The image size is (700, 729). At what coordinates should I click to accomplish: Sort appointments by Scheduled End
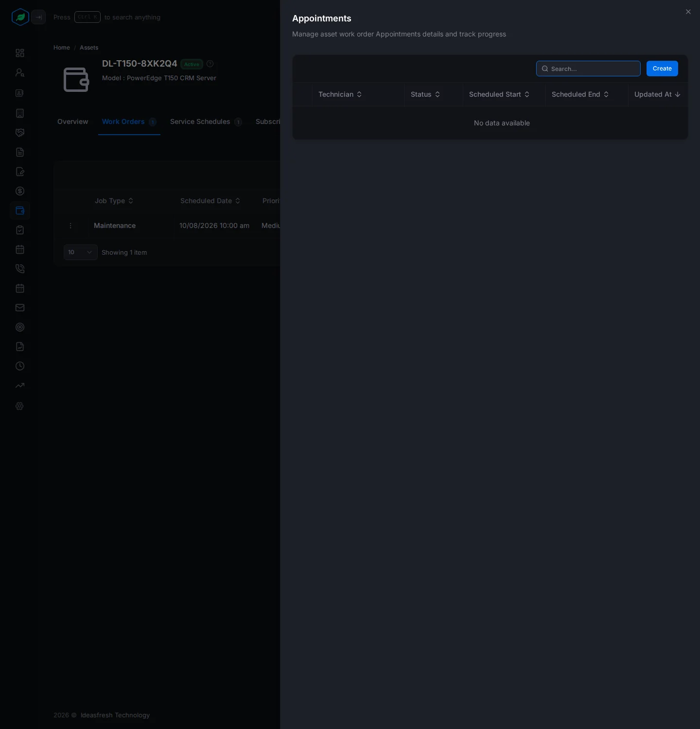[580, 94]
